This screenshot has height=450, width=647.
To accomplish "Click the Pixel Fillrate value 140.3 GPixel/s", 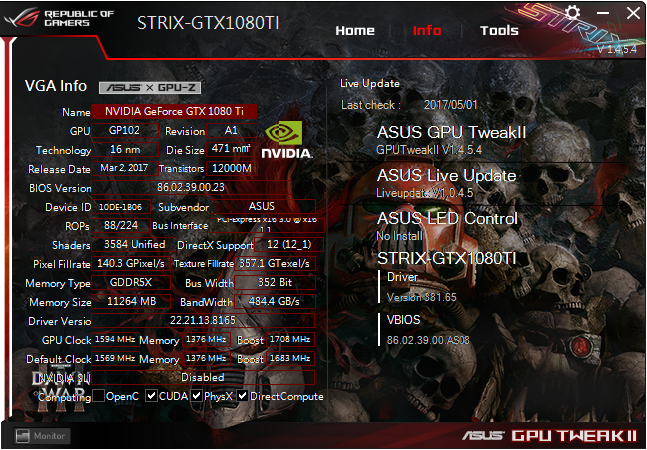I will (x=130, y=263).
